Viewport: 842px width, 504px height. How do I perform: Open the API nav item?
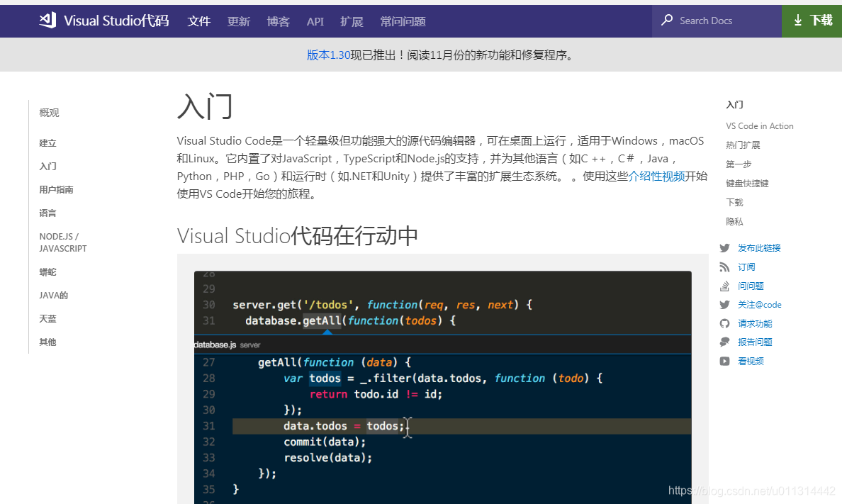[315, 21]
